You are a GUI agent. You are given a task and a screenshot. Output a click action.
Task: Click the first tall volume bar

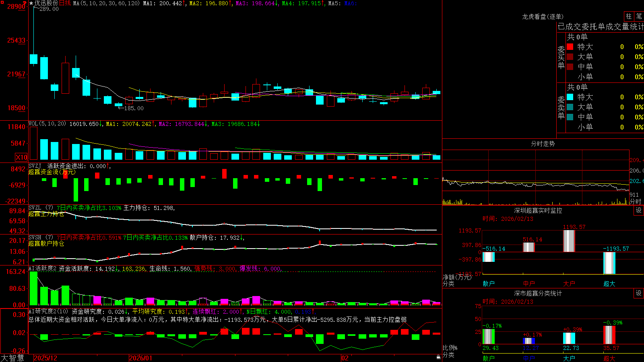coord(33,144)
